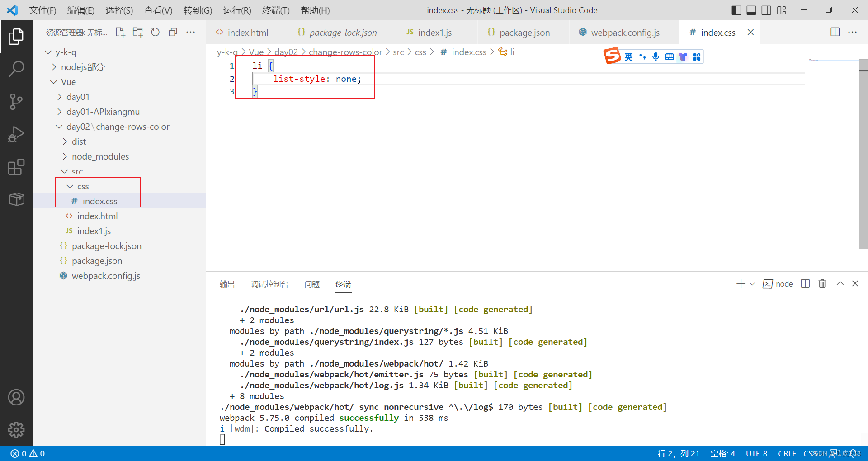Open the Search view in activity bar
This screenshot has height=461, width=868.
(16, 69)
